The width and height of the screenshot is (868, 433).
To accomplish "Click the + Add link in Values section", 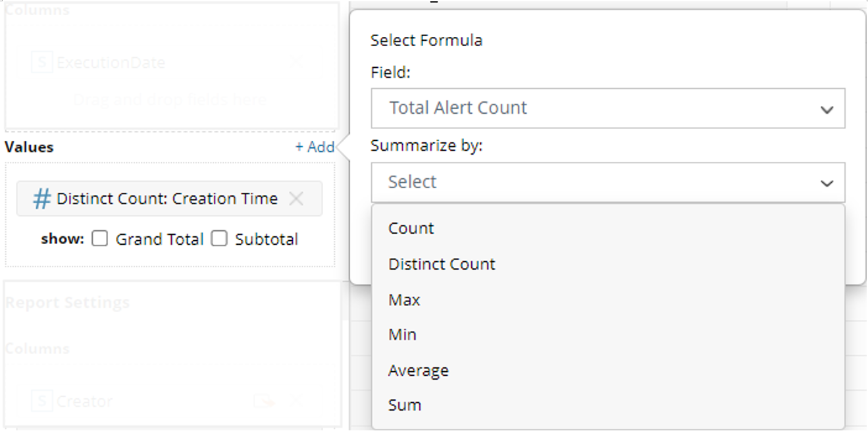I will (x=315, y=147).
